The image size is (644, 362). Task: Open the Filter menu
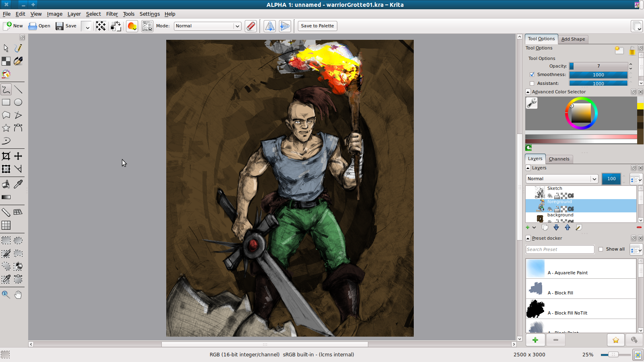pyautogui.click(x=112, y=14)
